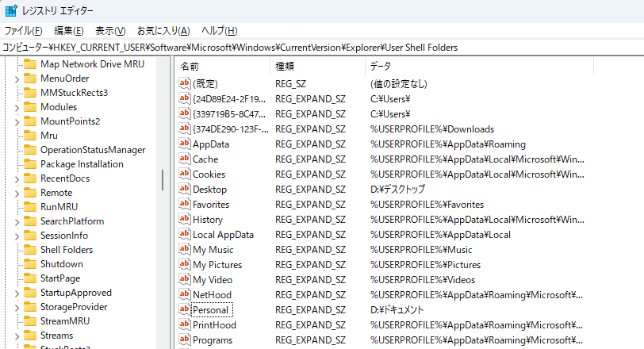The height and width of the screenshot is (349, 644).
Task: Open the お気に入り(A) menu
Action: [163, 31]
